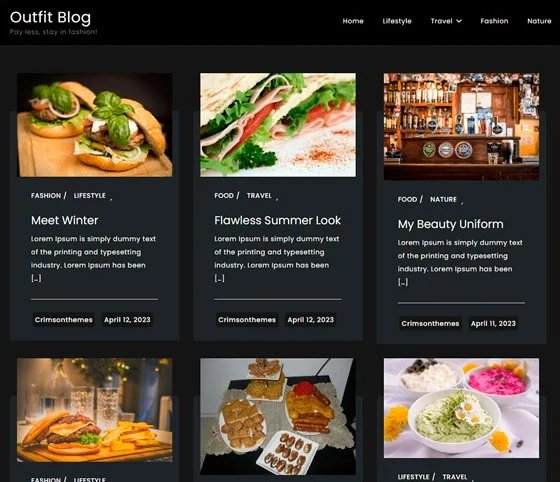Click the basil burger thumbnail image
The height and width of the screenshot is (482, 560).
pos(94,125)
